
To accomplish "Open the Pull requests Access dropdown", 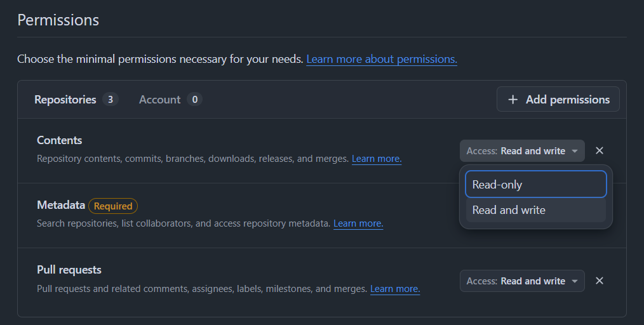I will point(521,281).
